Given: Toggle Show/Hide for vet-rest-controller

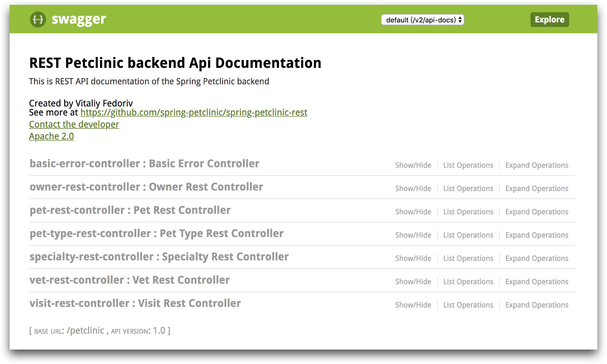Looking at the screenshot, I should tap(413, 282).
